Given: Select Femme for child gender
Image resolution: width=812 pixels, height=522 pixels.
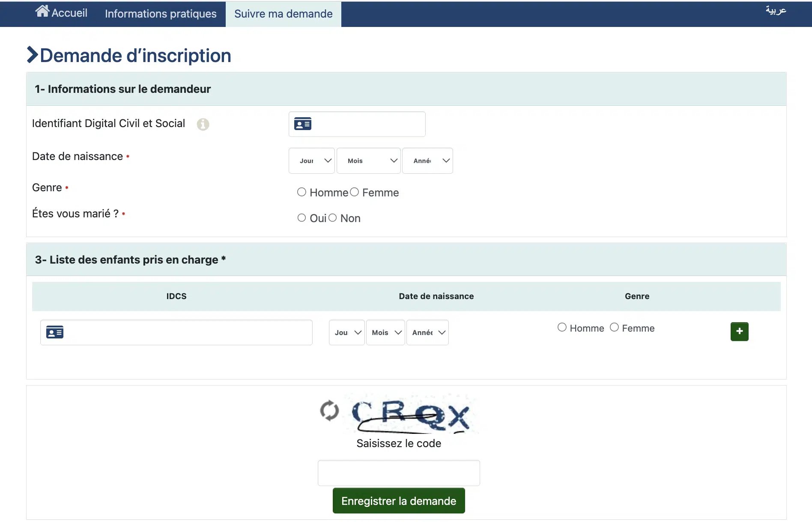Looking at the screenshot, I should tap(614, 327).
